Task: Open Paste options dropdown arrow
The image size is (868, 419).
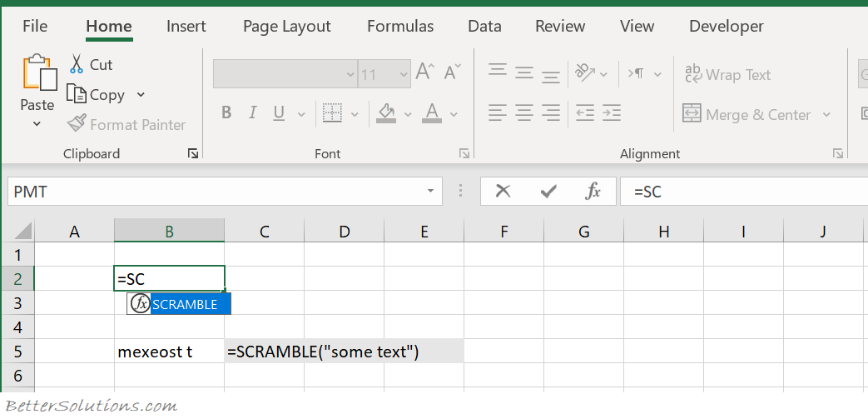Action: tap(37, 123)
